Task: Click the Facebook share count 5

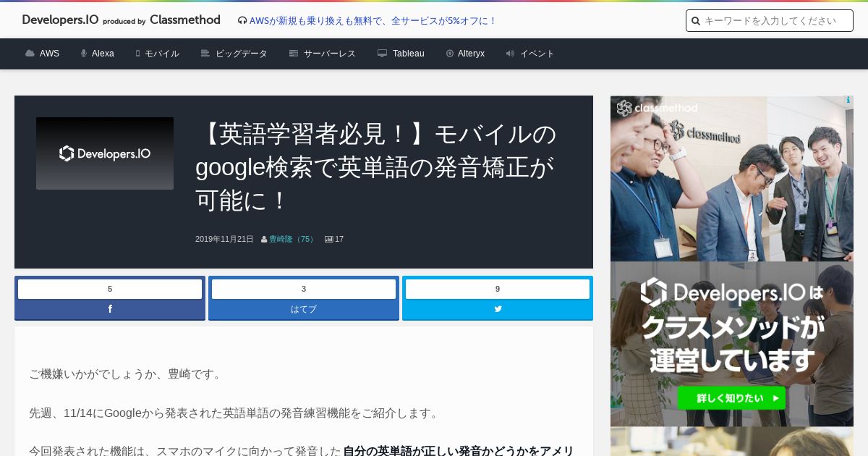Action: (110, 289)
